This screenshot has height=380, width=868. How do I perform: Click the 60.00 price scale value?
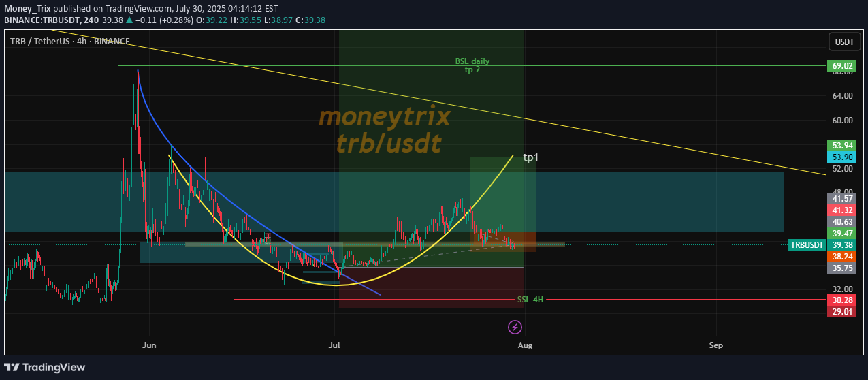[842, 121]
